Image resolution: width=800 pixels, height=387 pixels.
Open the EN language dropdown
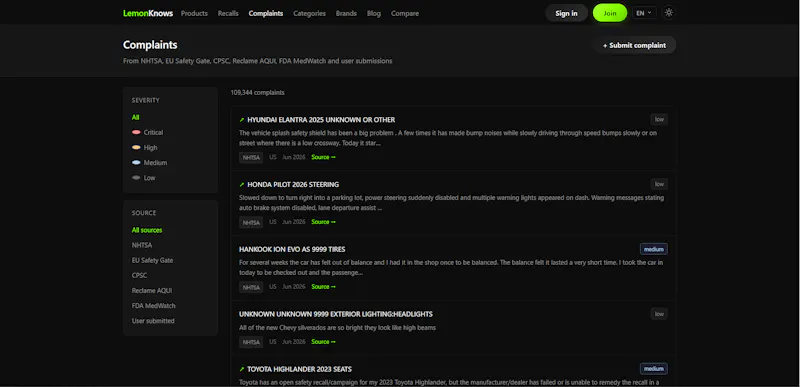[x=644, y=13]
